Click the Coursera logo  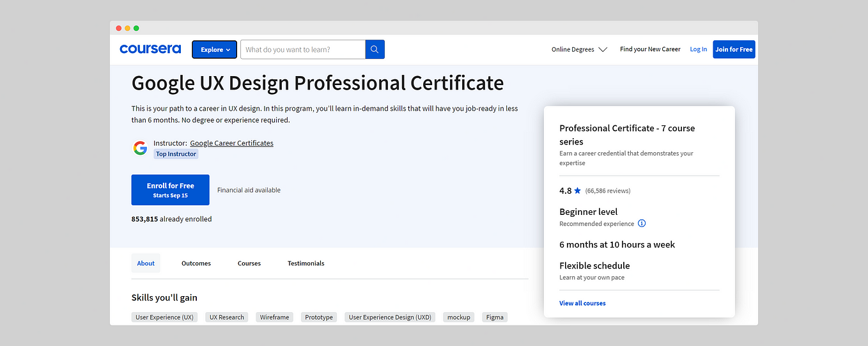click(x=150, y=49)
